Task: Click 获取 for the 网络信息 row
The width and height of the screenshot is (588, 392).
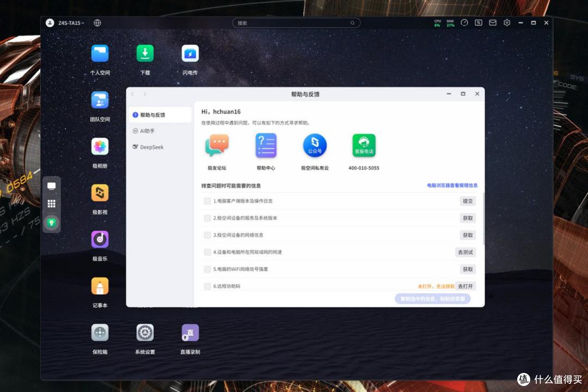Action: click(468, 235)
